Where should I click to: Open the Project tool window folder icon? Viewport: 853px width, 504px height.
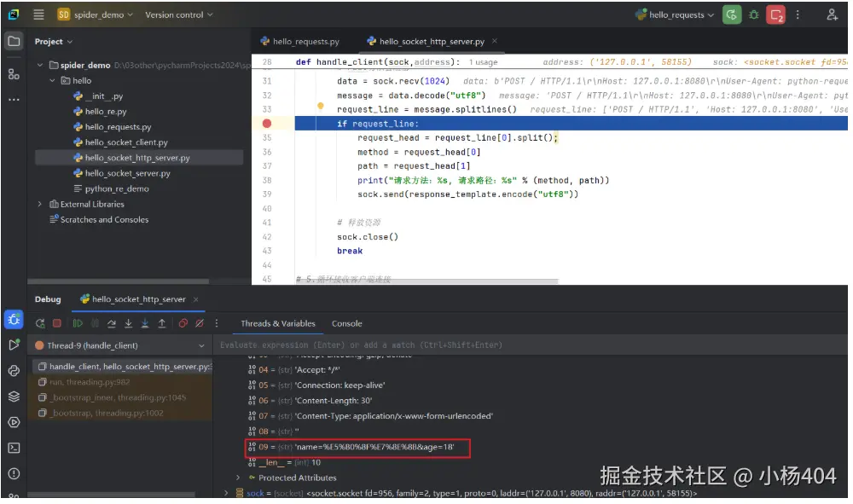point(15,41)
